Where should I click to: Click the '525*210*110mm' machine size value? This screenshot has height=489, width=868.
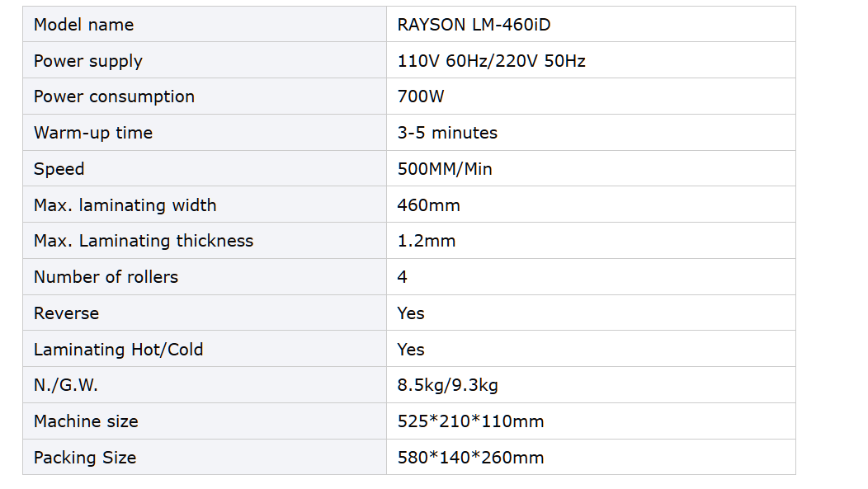tap(470, 421)
